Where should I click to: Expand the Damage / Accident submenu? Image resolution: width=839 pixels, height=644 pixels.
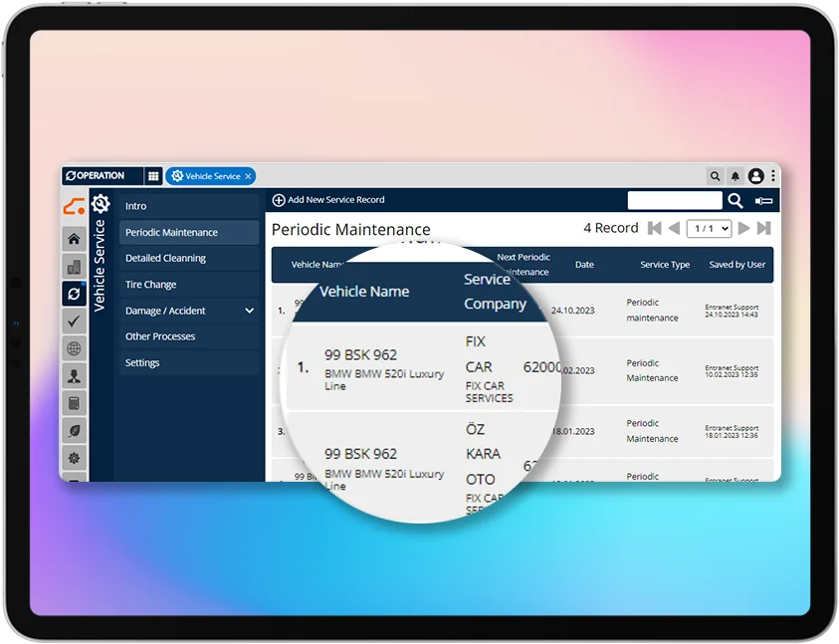(249, 311)
